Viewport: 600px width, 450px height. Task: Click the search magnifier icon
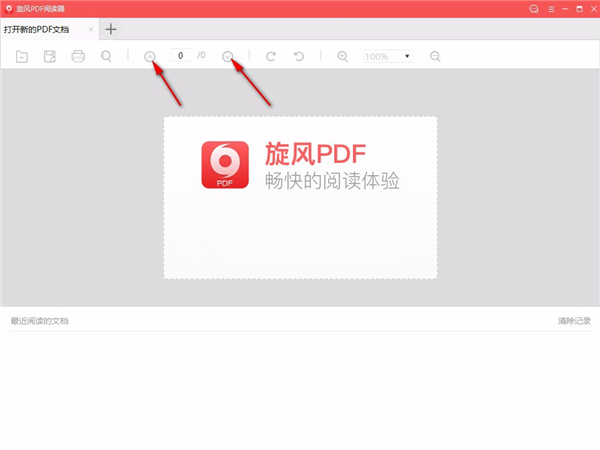click(x=106, y=56)
